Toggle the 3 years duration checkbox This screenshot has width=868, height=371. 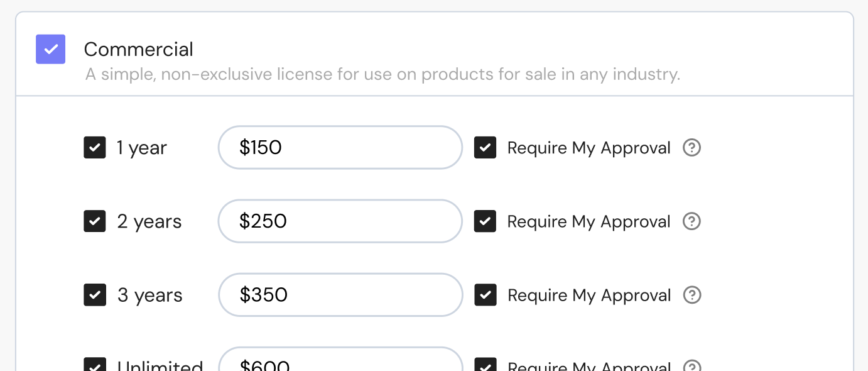pos(95,295)
